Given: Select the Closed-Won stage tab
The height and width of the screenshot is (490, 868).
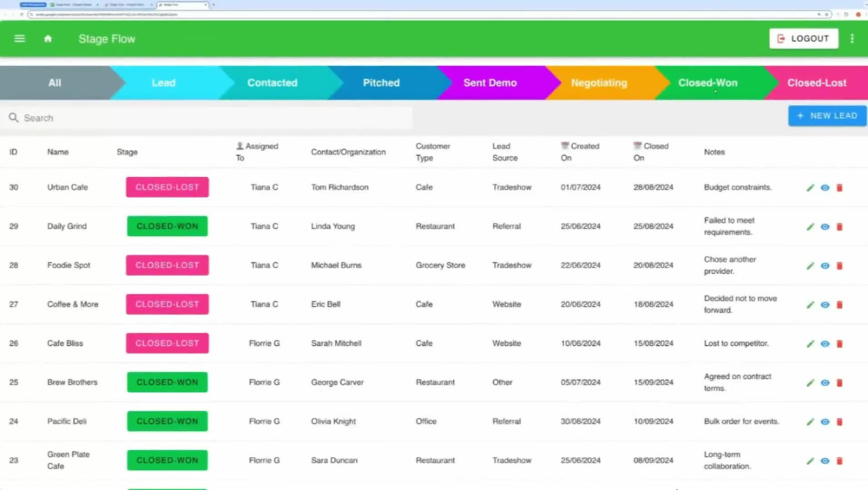Looking at the screenshot, I should [x=708, y=83].
